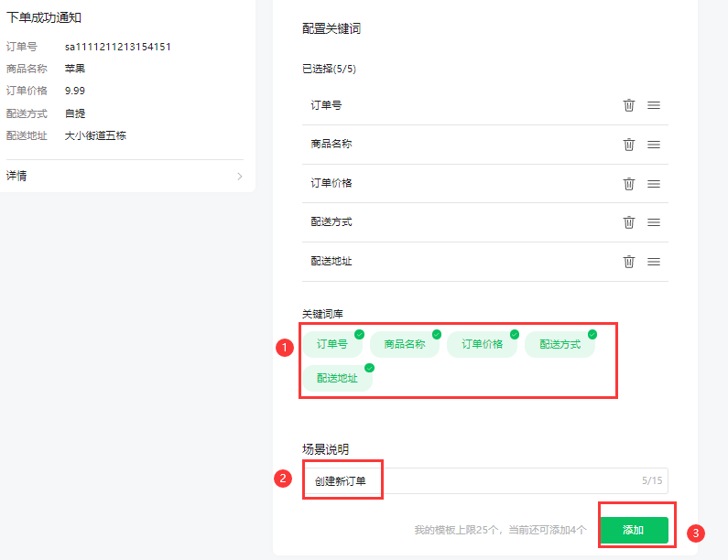The image size is (728, 560).
Task: Toggle the 商品名称 keyword tag
Action: 405,345
